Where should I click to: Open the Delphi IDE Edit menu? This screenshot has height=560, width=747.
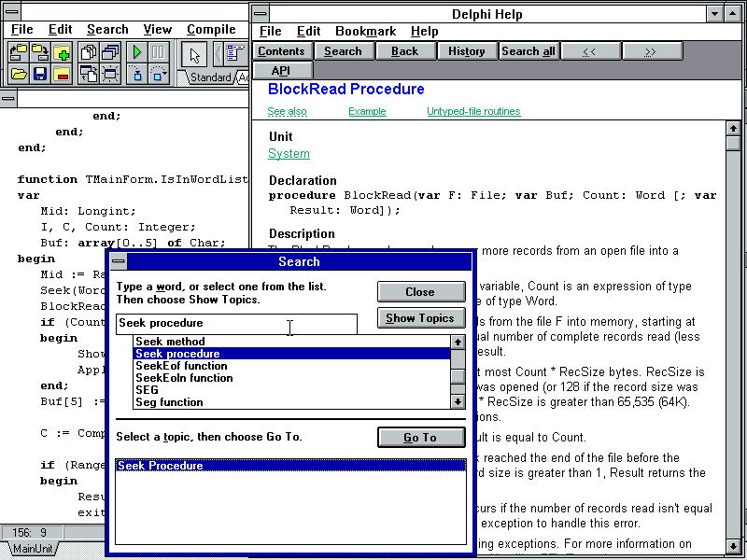coord(60,30)
